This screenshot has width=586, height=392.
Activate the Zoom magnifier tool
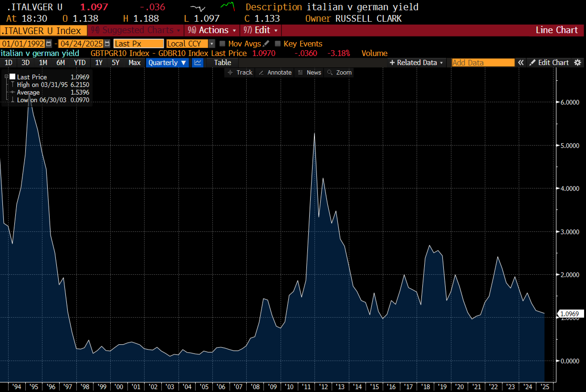point(339,72)
